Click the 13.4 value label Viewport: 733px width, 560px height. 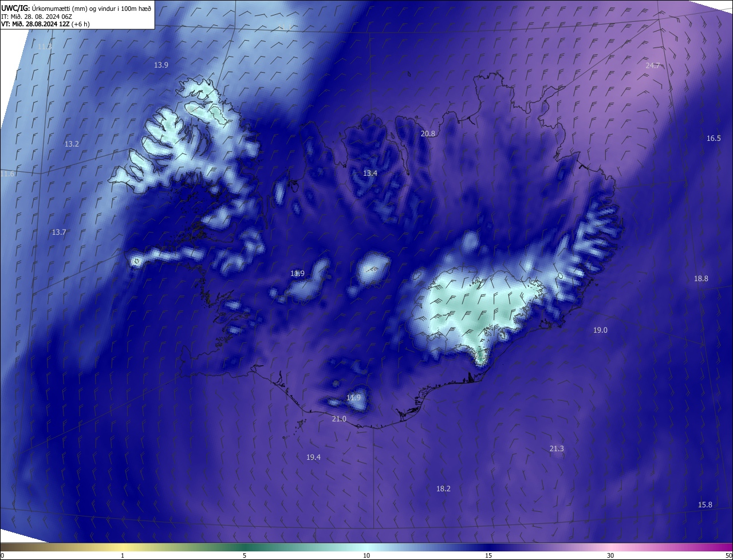[x=371, y=173]
